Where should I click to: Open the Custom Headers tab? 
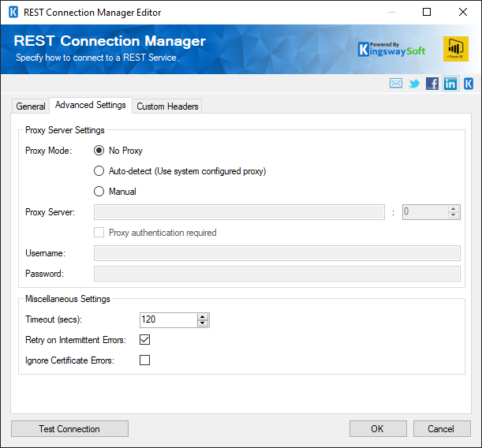point(167,106)
